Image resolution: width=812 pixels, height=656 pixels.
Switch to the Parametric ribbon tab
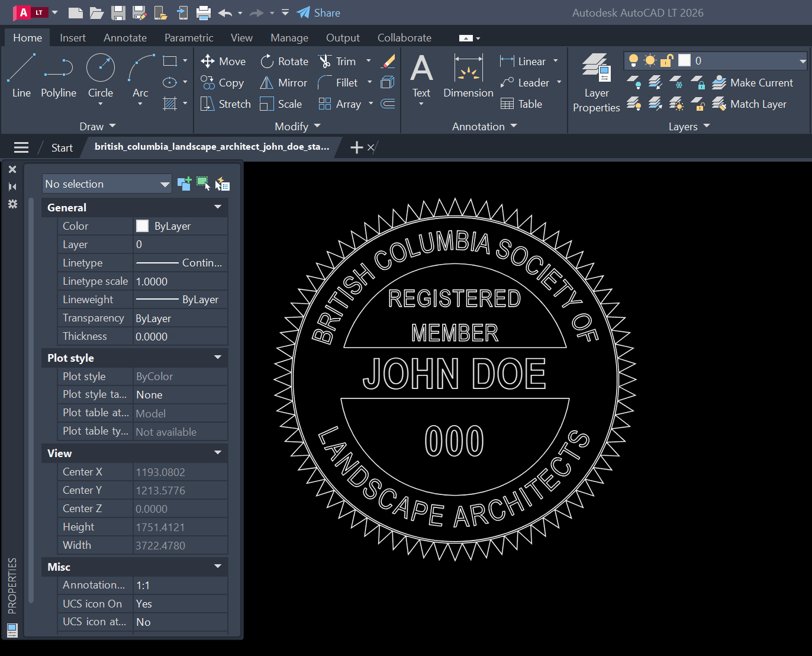click(x=189, y=37)
